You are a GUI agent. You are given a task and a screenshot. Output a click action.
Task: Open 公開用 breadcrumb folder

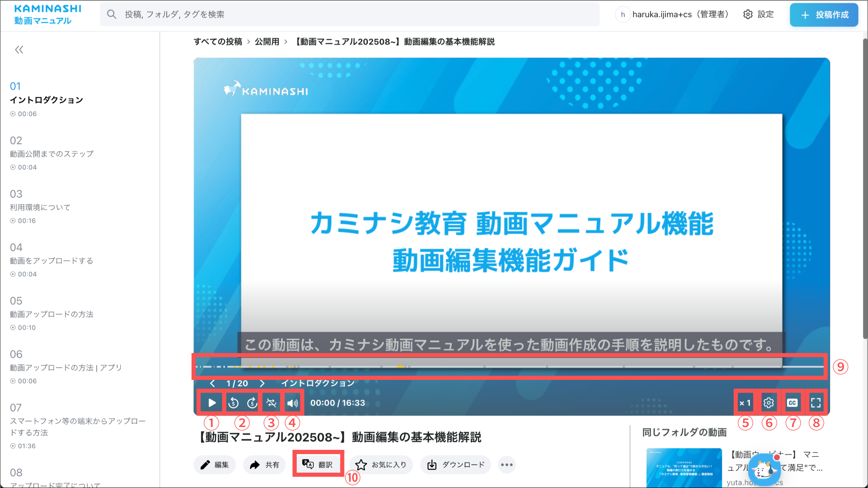point(267,42)
